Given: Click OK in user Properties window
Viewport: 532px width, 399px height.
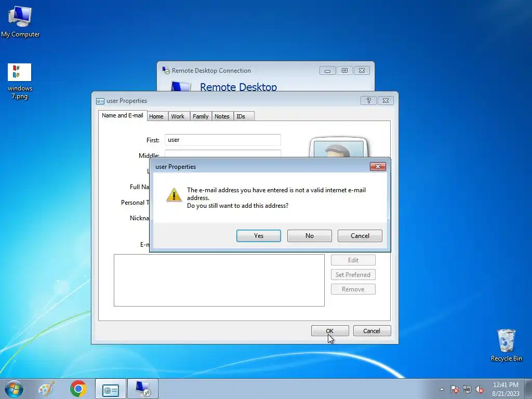Looking at the screenshot, I should click(330, 331).
